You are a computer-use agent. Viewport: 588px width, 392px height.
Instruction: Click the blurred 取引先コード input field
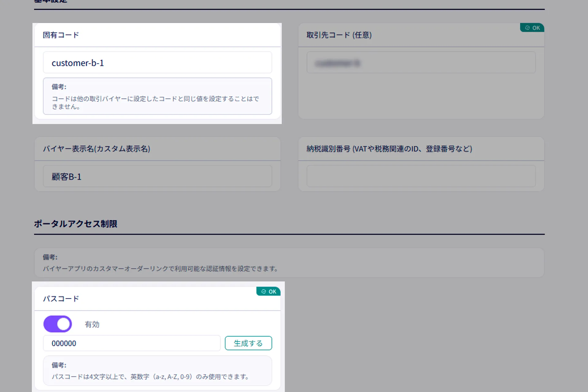(421, 62)
